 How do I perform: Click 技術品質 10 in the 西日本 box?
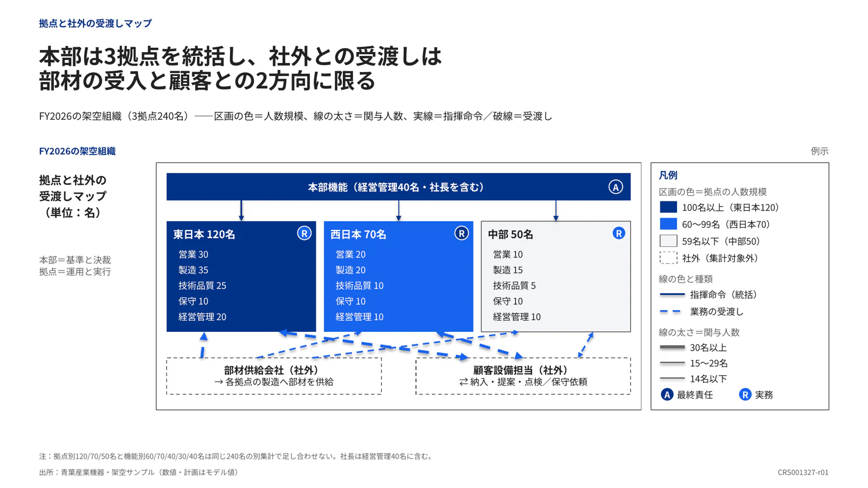tap(360, 286)
